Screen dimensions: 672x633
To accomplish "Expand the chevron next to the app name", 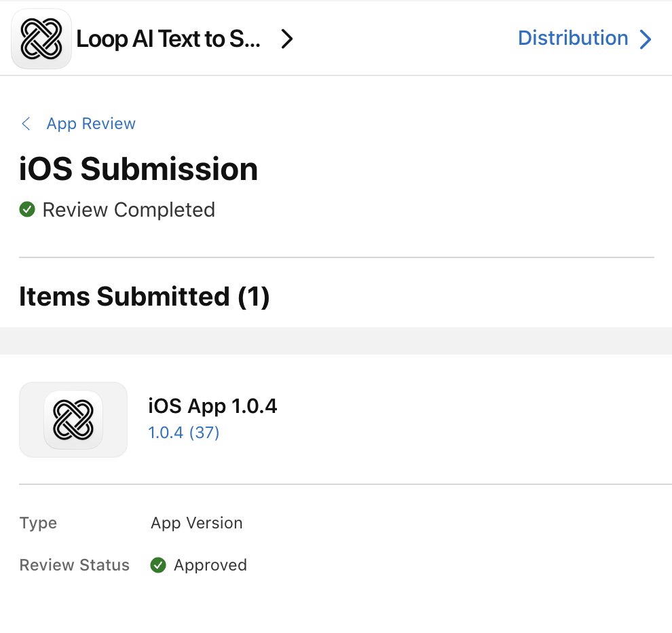I will 286,39.
